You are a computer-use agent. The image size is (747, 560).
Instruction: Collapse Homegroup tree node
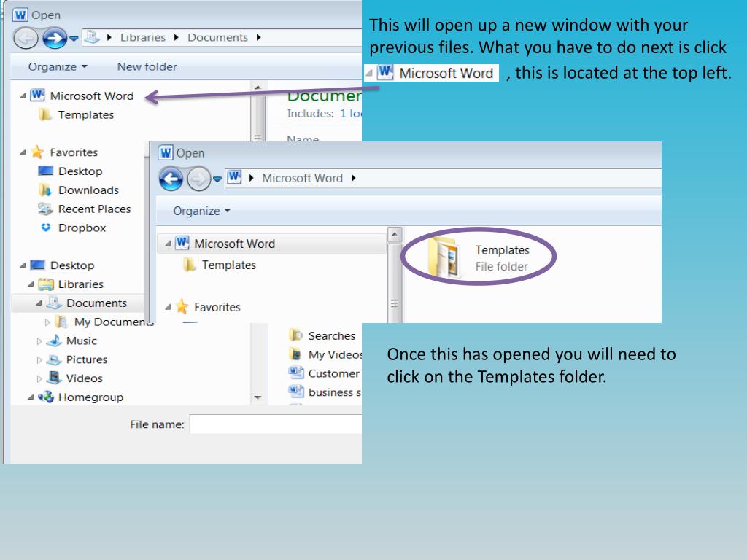(31, 397)
